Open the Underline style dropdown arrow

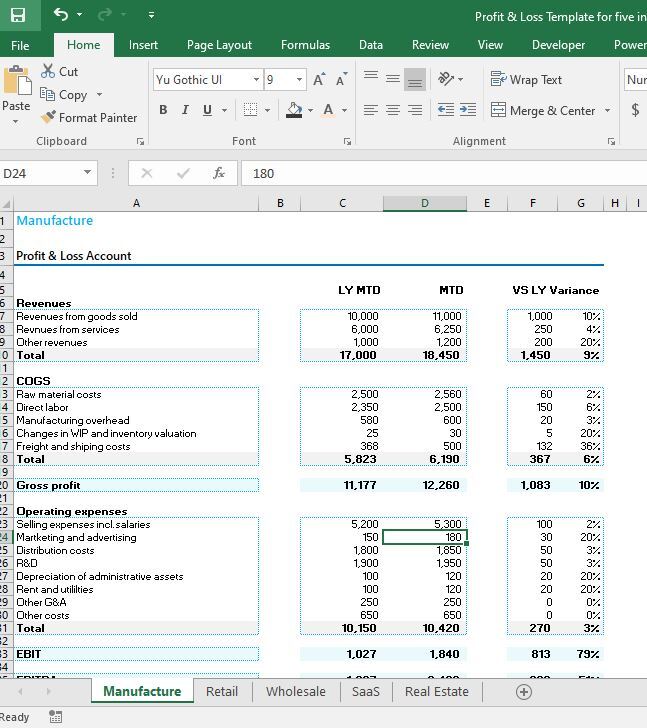[225, 110]
